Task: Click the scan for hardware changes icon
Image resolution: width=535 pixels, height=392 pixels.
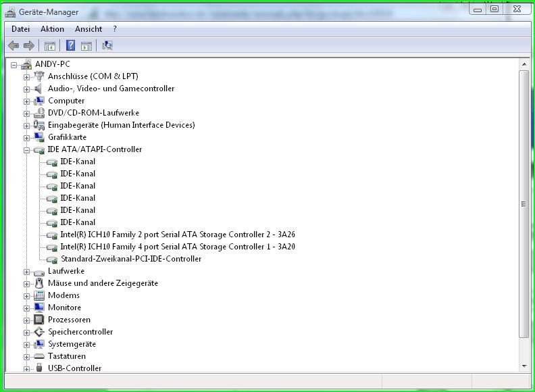Action: [107, 45]
